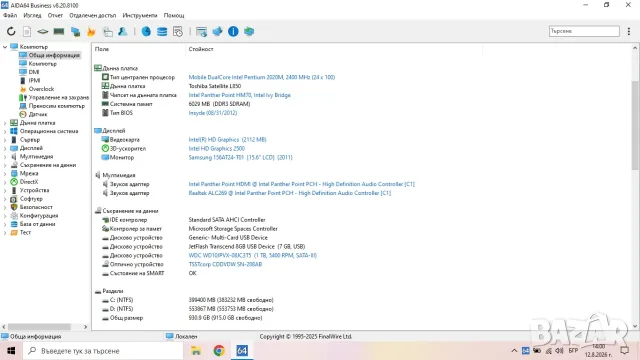Image resolution: width=640 pixels, height=360 pixels.
Task: Open the Realtek ALC269 audio link
Action: (x=290, y=193)
